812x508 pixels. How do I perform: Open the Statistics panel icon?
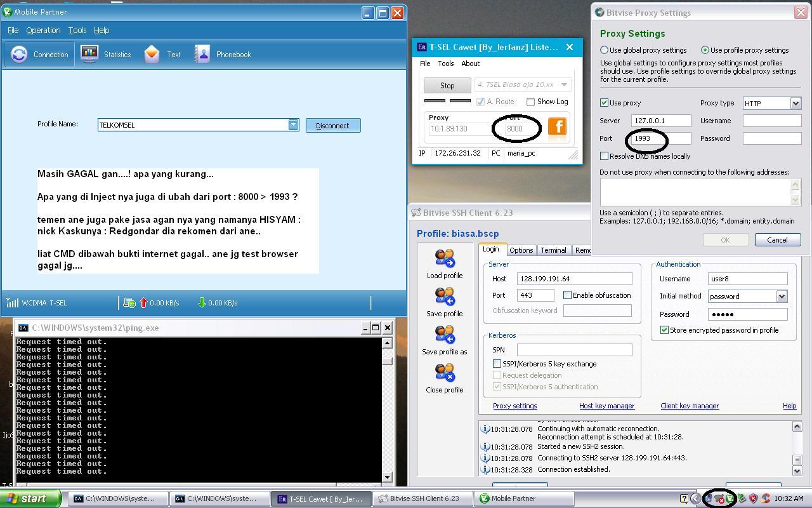click(89, 55)
